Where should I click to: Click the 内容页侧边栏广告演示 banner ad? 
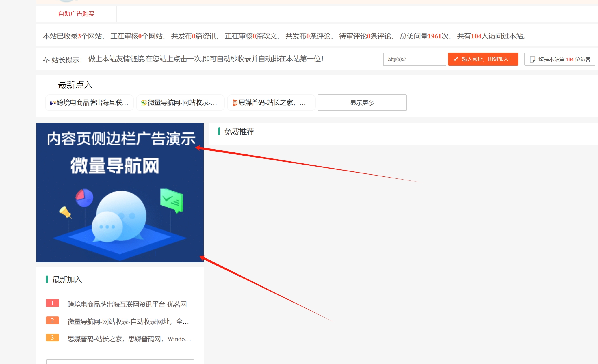(120, 193)
